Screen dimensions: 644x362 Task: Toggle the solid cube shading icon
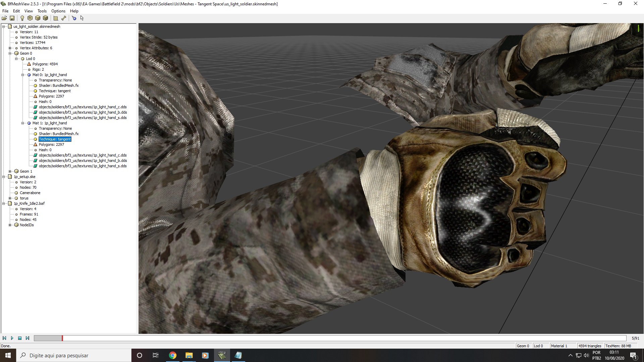tap(38, 18)
